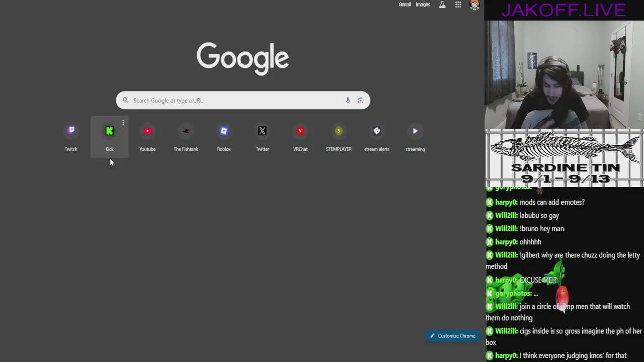Viewport: 644px width, 362px height.
Task: Click the JAKOFF.LIVE title text
Action: 563,10
